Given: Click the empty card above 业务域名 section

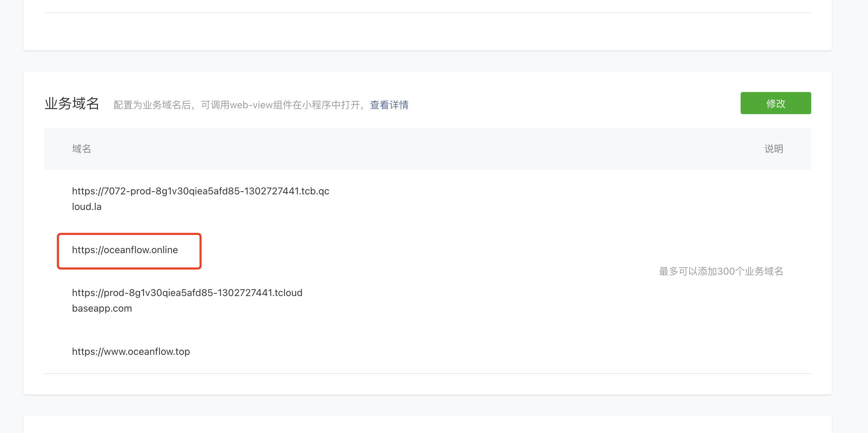Looking at the screenshot, I should pos(427,32).
